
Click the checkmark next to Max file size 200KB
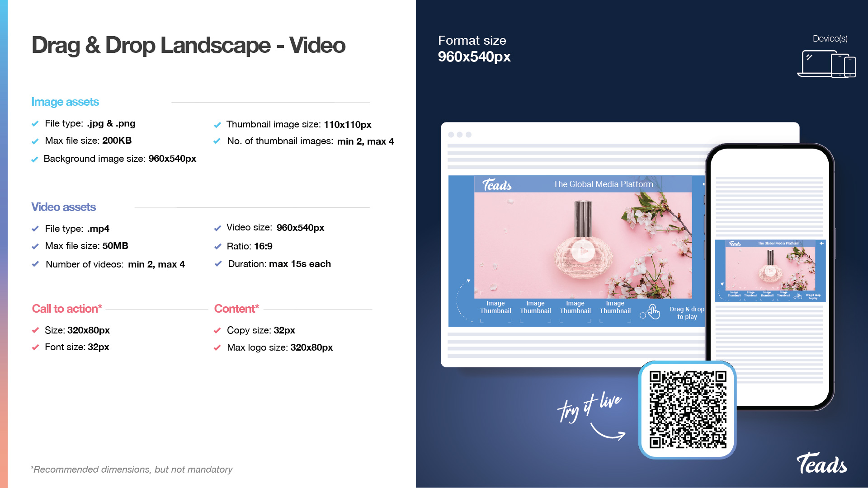pos(35,141)
